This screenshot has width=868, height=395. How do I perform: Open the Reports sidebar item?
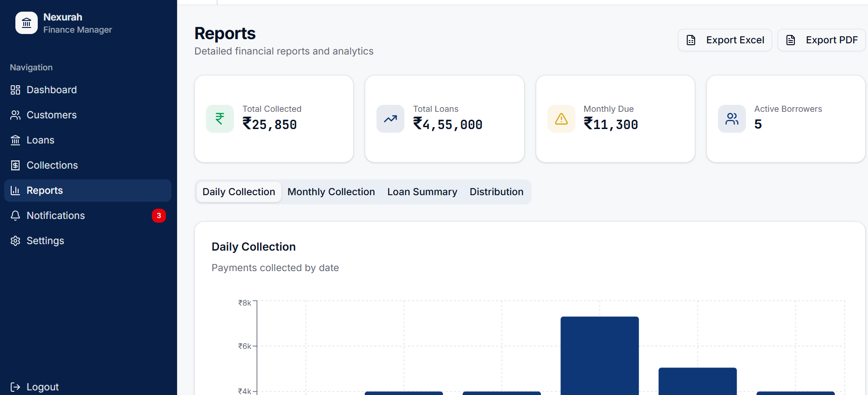point(45,191)
